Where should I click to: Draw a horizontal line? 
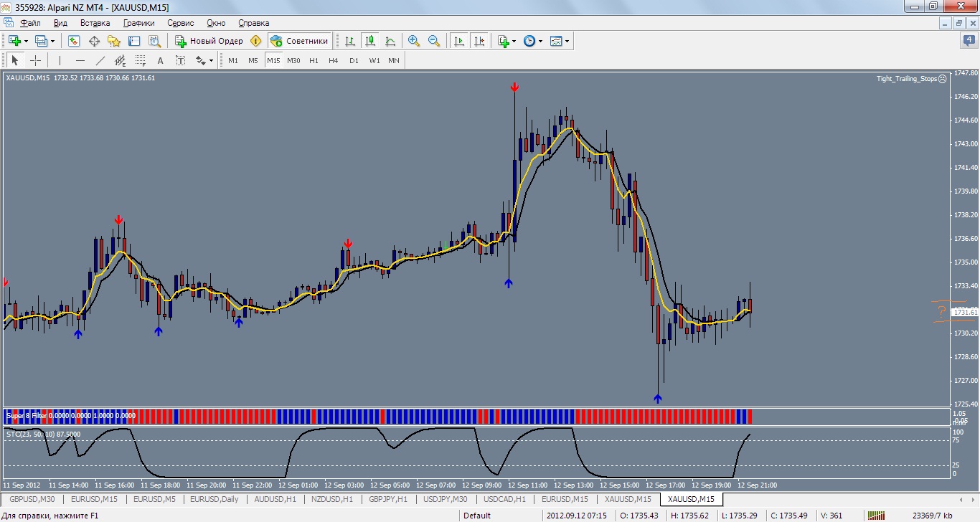80,60
